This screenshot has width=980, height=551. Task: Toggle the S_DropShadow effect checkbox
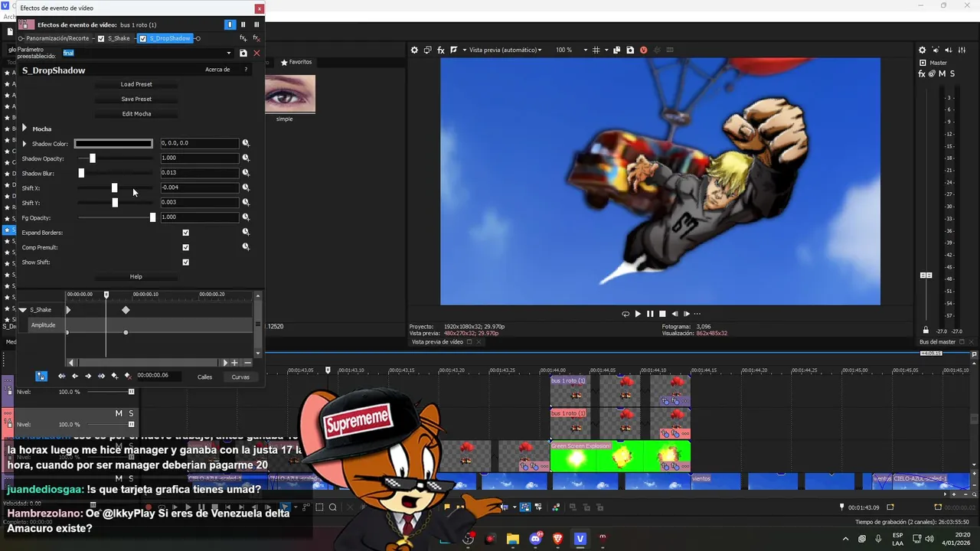point(142,38)
